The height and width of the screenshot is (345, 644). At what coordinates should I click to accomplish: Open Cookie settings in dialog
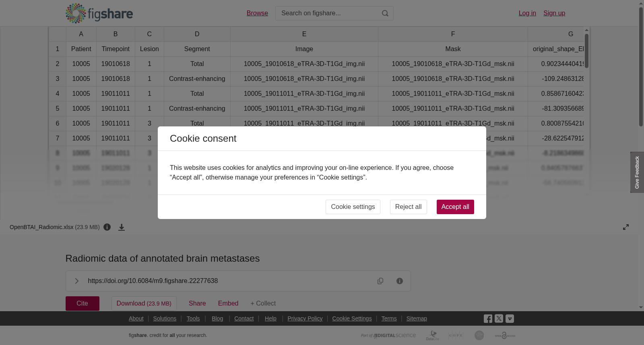click(353, 207)
